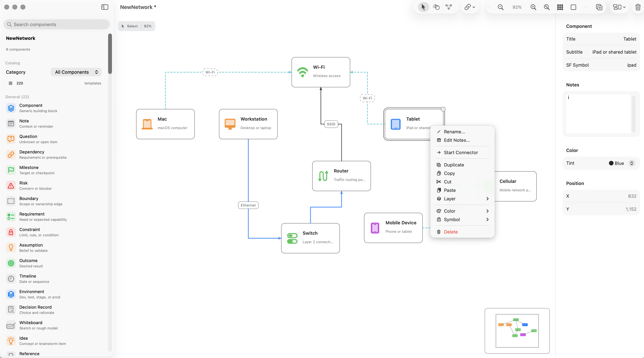Toggle the canvas frame square icon
Viewport: 644px width, 358px height.
(574, 7)
